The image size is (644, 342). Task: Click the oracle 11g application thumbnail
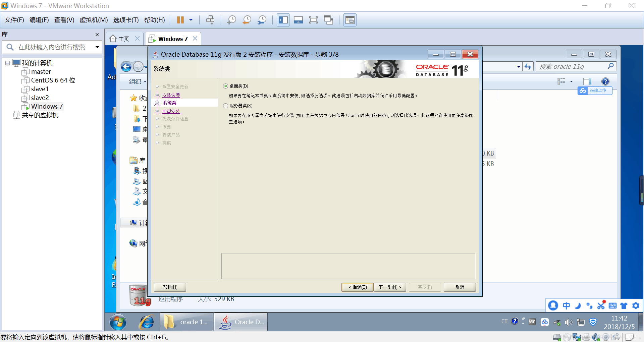coord(140,295)
